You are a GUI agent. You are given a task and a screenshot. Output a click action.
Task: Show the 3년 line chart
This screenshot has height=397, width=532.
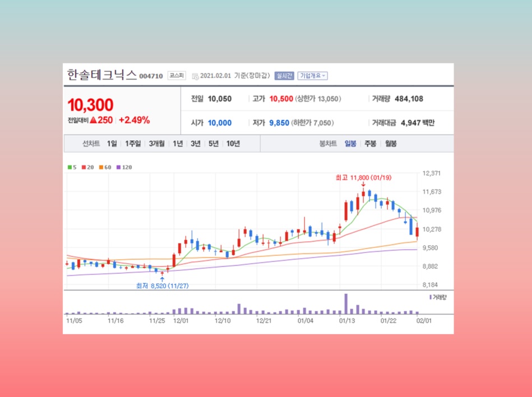coord(196,144)
